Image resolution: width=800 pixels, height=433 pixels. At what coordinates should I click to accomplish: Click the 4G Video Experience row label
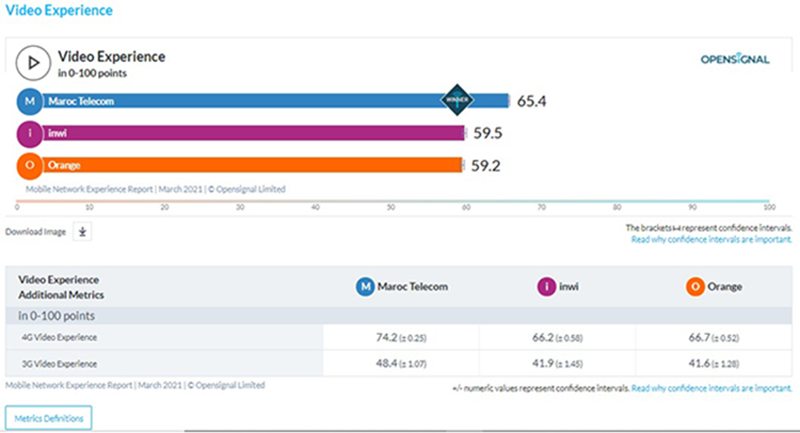(60, 338)
